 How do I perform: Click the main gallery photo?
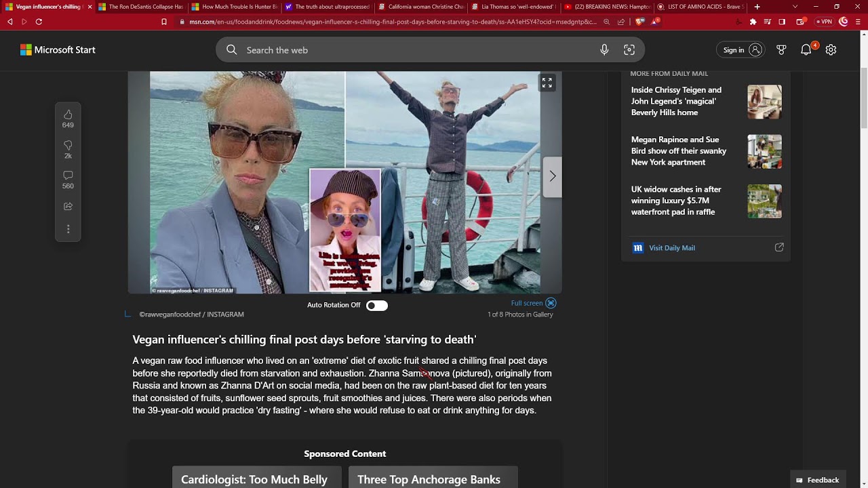point(344,182)
